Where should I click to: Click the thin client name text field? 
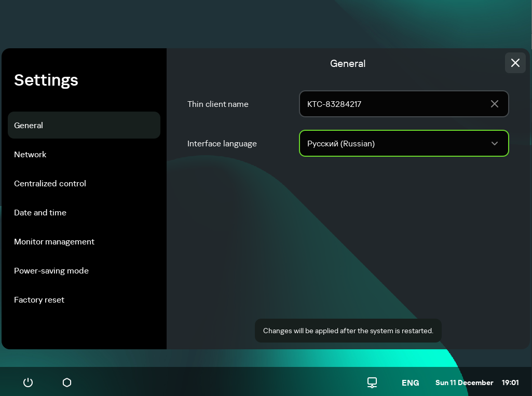(394, 104)
